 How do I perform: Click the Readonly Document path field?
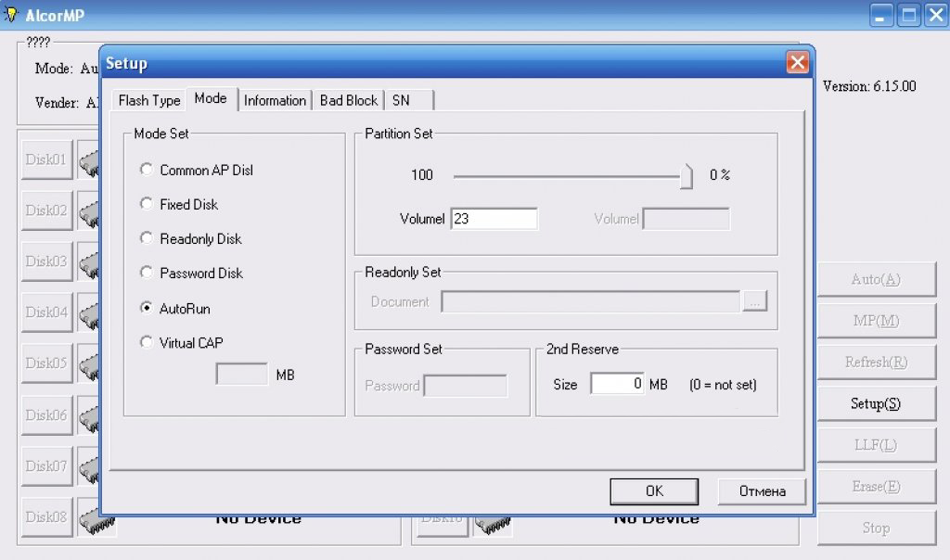(x=591, y=301)
